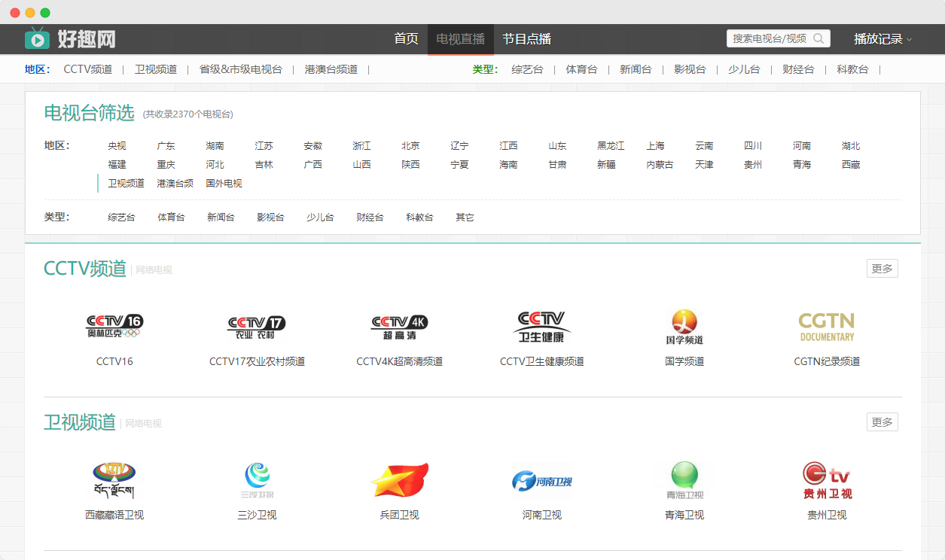Click the 兵团卫视 text label
Image resolution: width=945 pixels, height=560 pixels.
399,515
